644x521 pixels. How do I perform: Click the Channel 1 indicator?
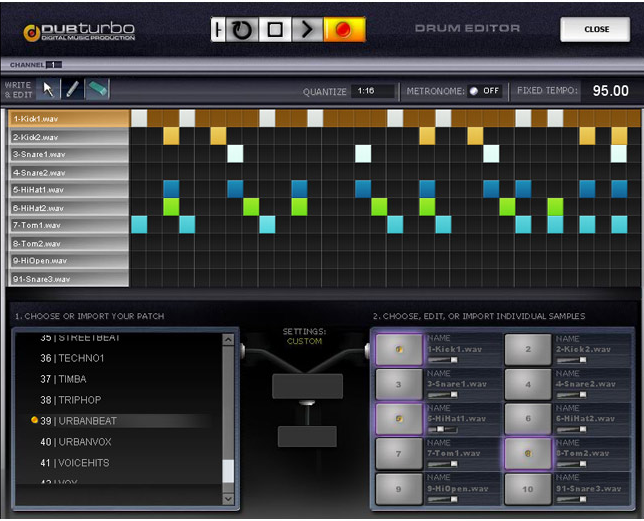click(53, 65)
